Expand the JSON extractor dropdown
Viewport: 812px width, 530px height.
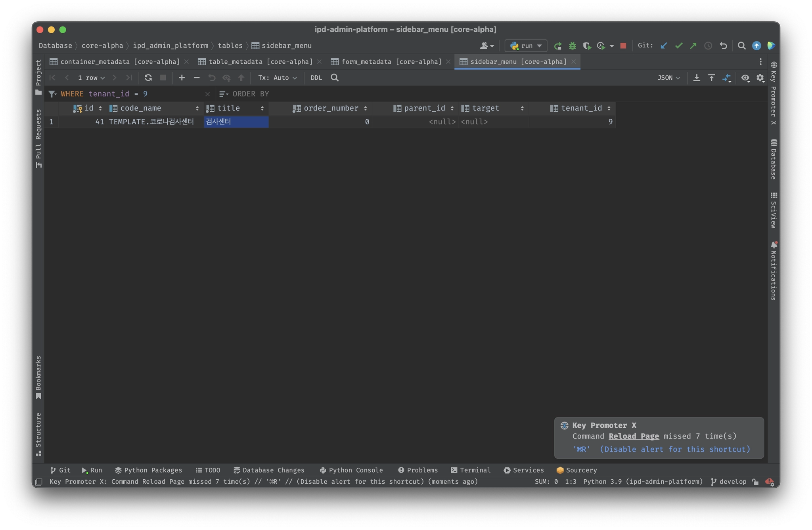(668, 78)
